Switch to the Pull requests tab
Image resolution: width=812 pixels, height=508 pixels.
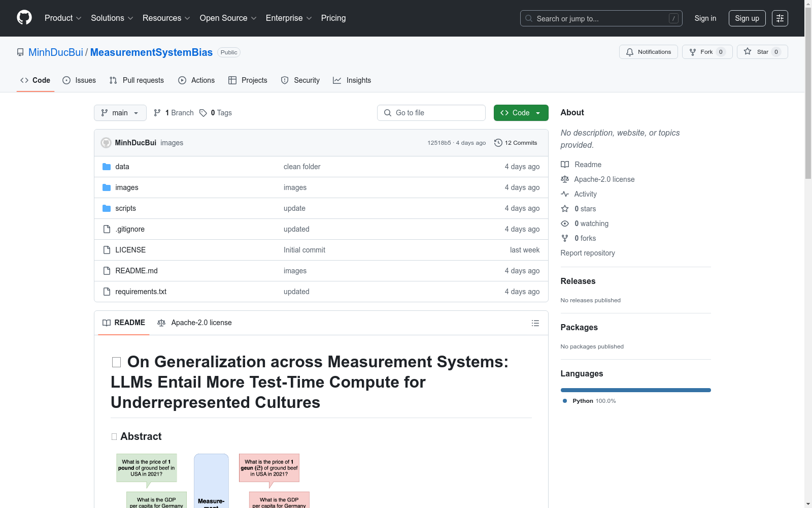point(137,80)
